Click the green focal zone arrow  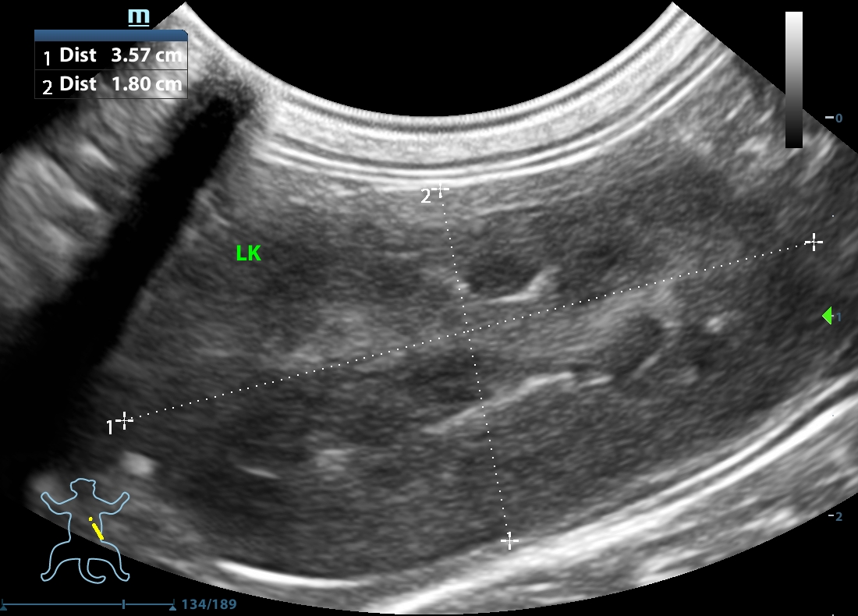[x=827, y=316]
